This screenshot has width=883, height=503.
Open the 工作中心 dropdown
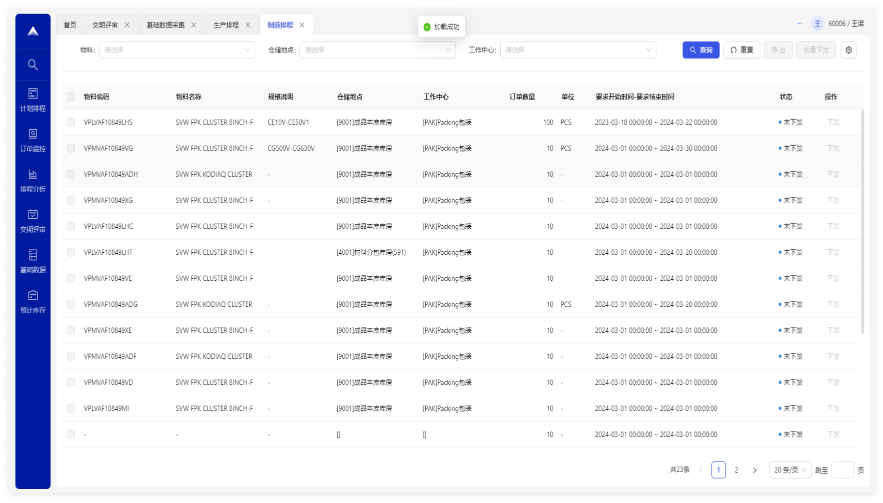point(578,50)
